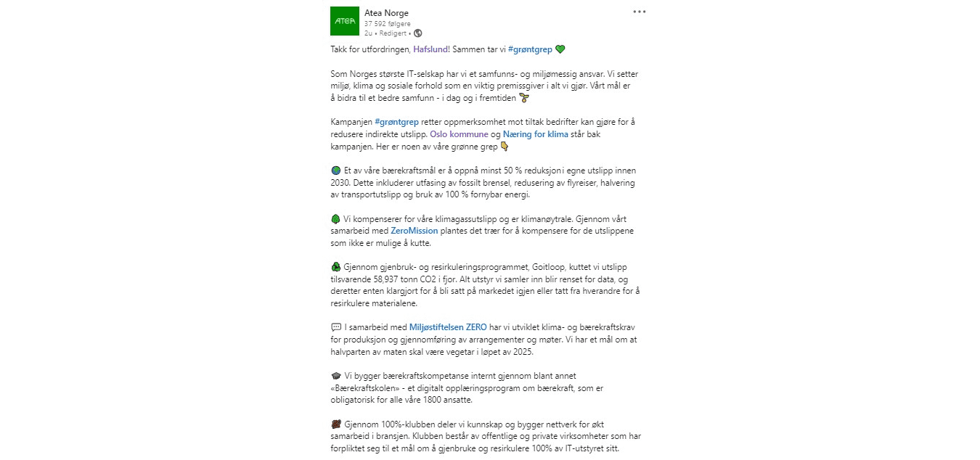Click the green recycling emoji bullet
Screen dimensions: 980x460
[335, 267]
